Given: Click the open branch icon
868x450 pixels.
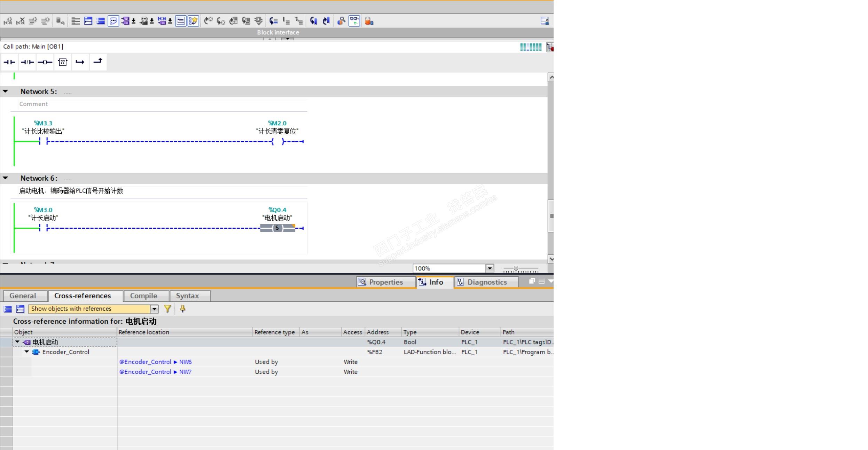Looking at the screenshot, I should (80, 62).
